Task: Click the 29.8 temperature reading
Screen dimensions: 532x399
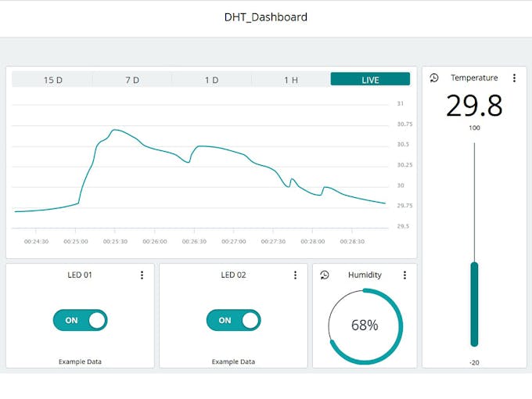Action: (x=474, y=106)
